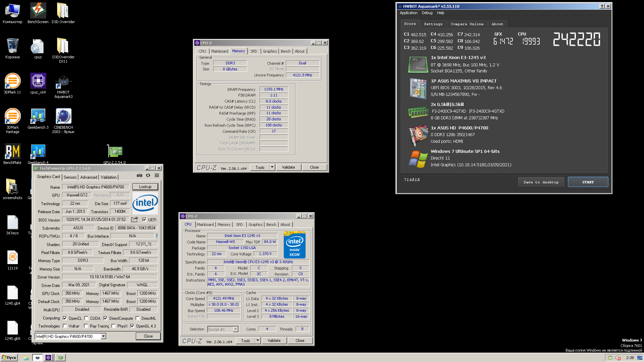Viewport: 644px width, 362px height.
Task: Open GPU selection dropdown in GPU-Z
Action: pyautogui.click(x=103, y=336)
